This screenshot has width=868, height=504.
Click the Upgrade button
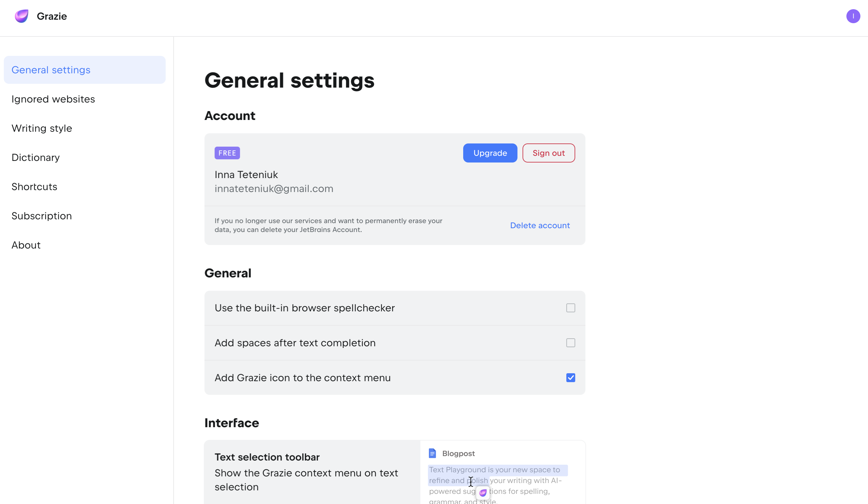point(490,153)
